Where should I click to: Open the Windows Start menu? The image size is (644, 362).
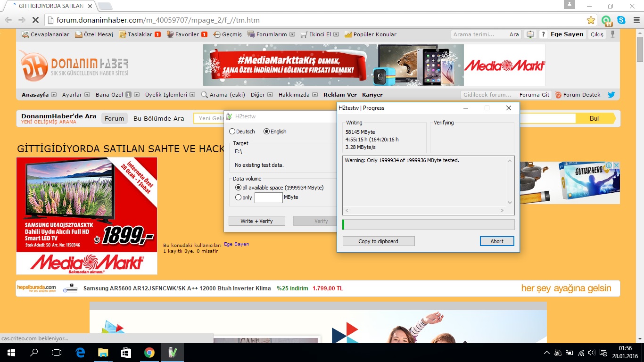tap(11, 353)
